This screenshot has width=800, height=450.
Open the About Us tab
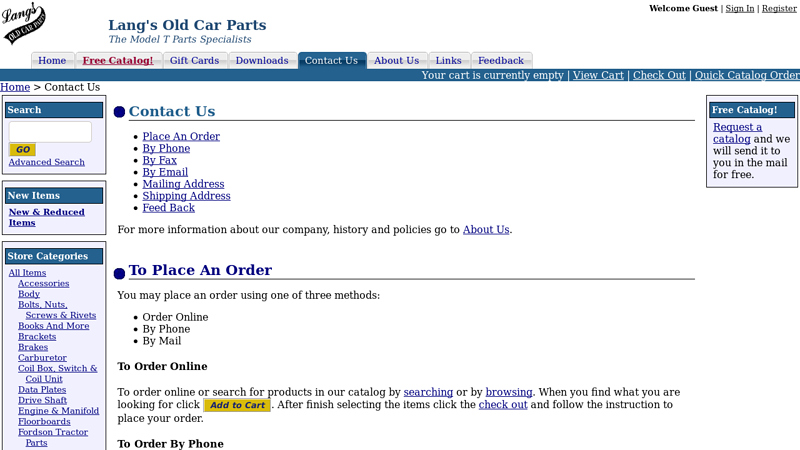tap(396, 60)
